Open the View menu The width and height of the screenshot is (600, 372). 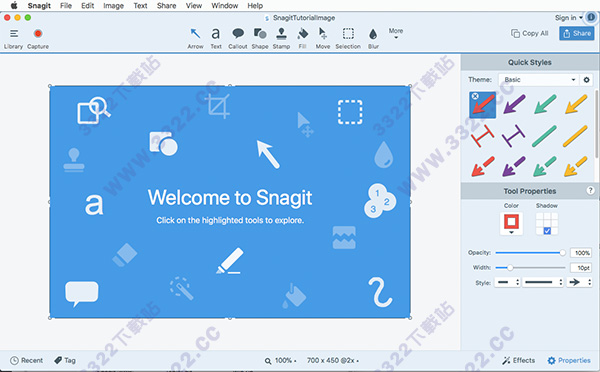coord(194,5)
